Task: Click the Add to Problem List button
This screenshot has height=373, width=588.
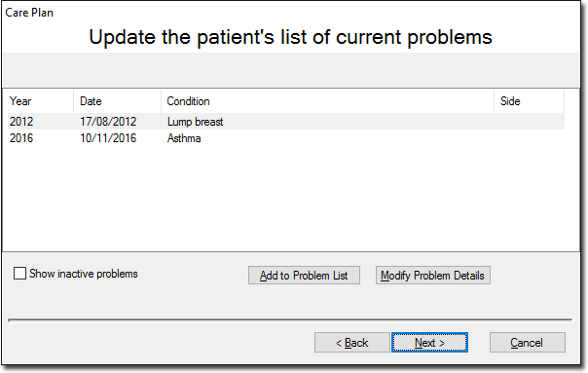Action: click(304, 276)
